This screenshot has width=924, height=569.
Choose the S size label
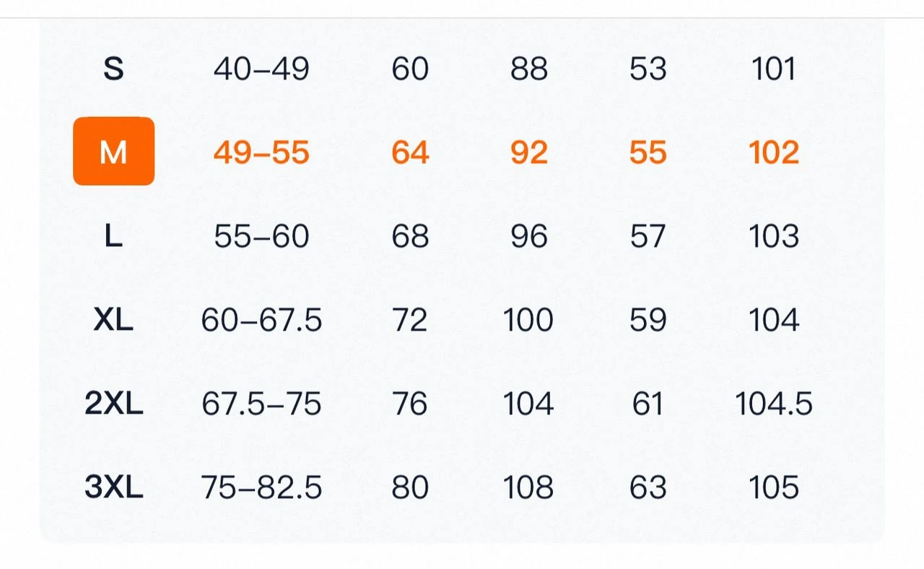(x=113, y=69)
